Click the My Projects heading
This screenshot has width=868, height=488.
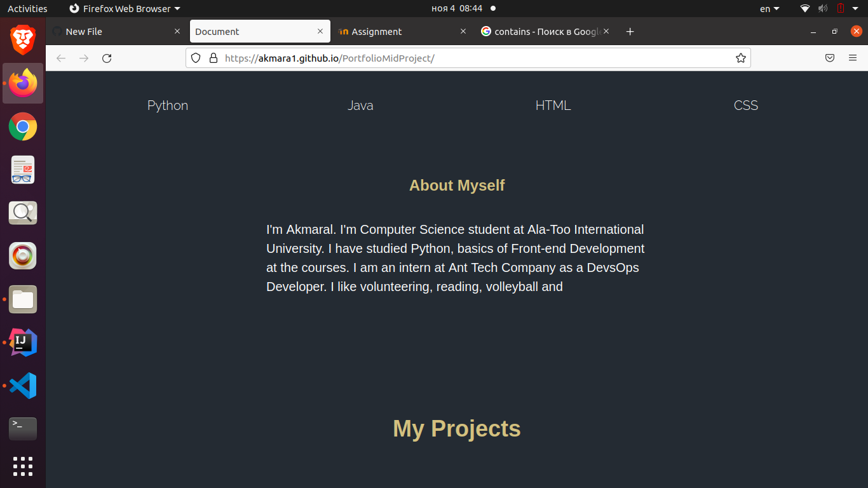click(x=457, y=429)
